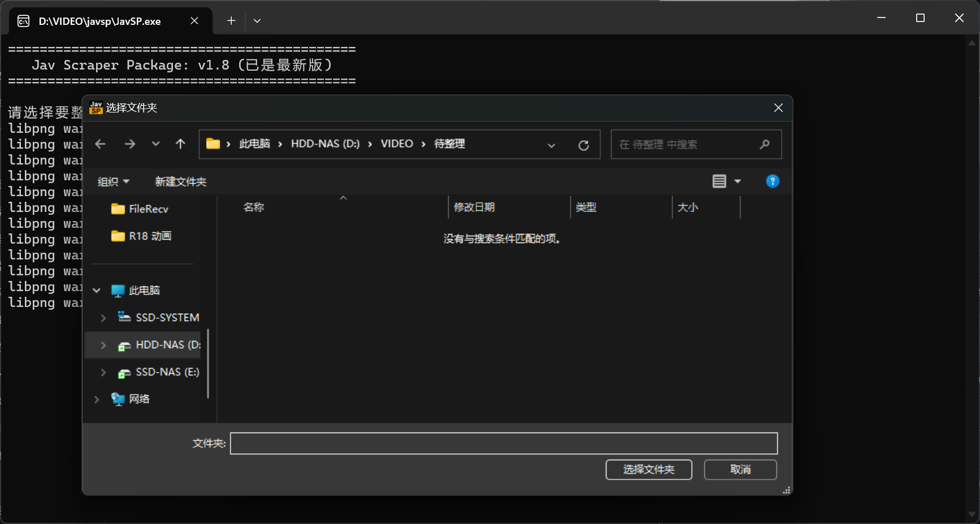This screenshot has width=980, height=524.
Task: Open a new terminal tab with the plus icon
Action: click(231, 20)
